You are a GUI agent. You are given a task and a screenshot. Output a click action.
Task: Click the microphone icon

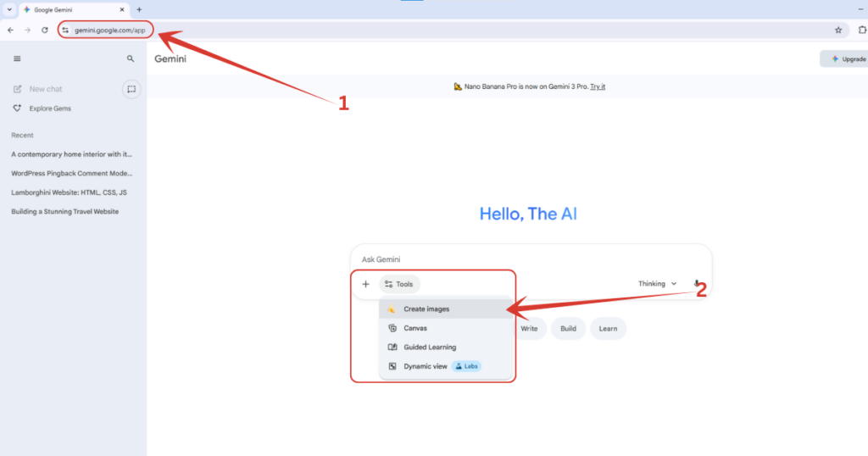[x=697, y=284]
